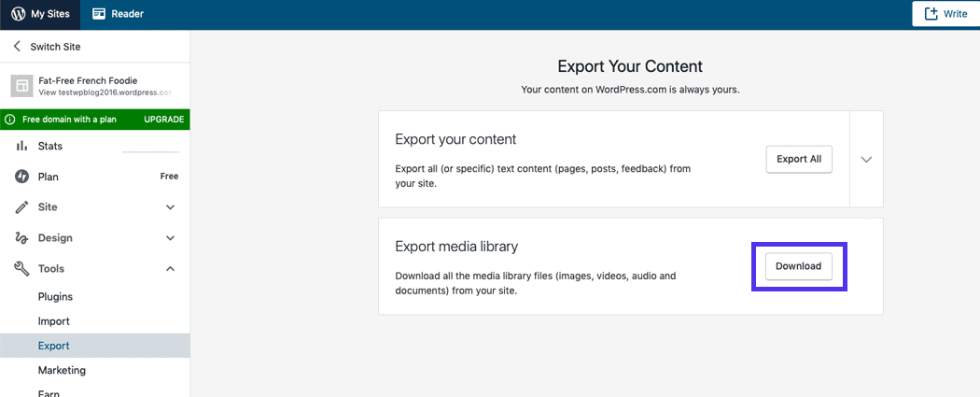Open Import under Tools
The image size is (980, 397).
pyautogui.click(x=53, y=321)
